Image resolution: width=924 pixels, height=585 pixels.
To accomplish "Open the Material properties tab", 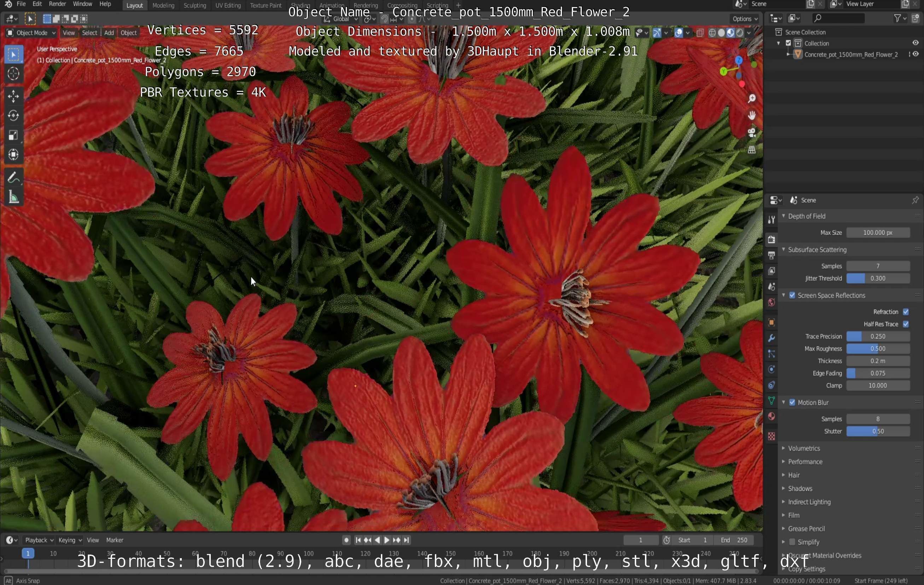I will (x=771, y=417).
